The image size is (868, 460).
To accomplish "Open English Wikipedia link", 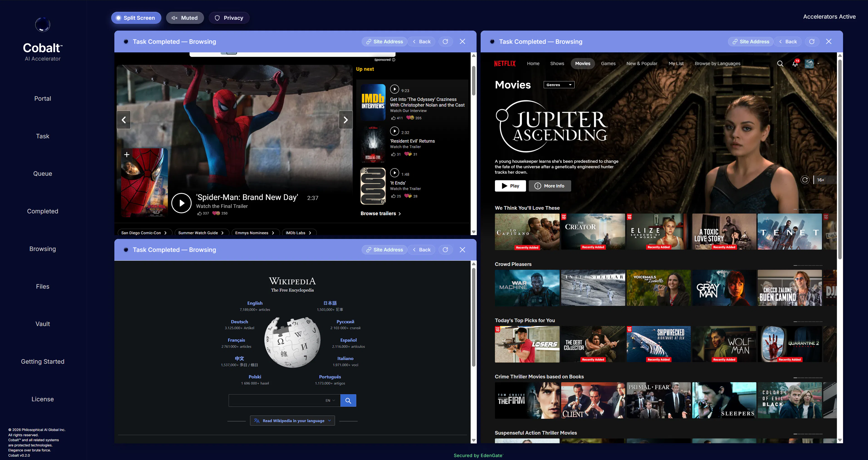I will pyautogui.click(x=255, y=303).
